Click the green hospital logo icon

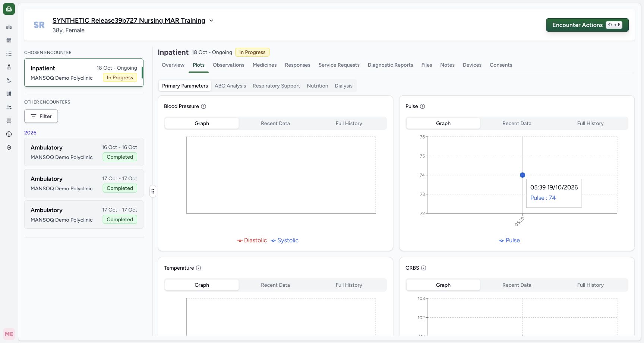click(9, 9)
